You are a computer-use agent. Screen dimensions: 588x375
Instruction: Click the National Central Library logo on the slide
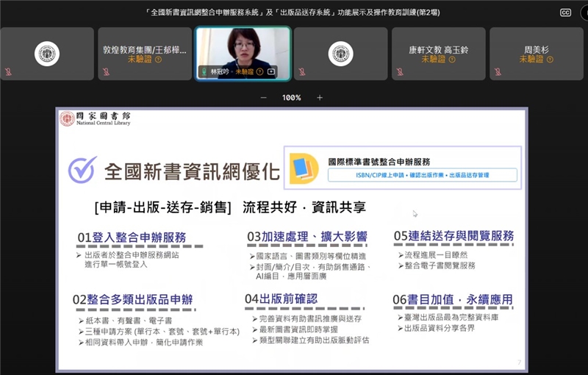96,118
